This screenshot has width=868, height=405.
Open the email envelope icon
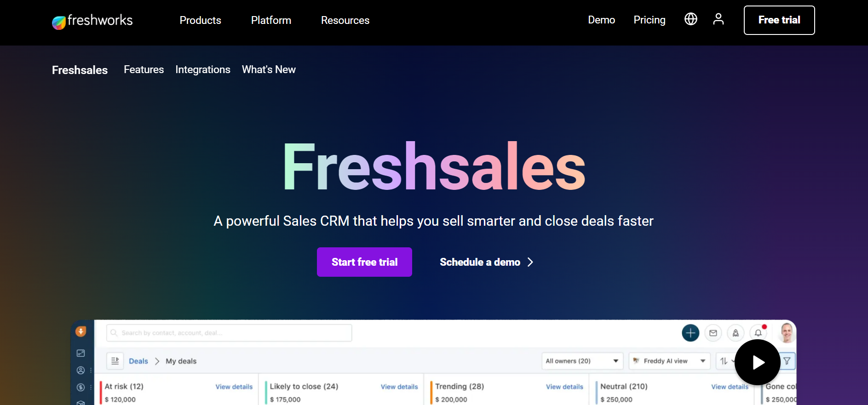tap(713, 333)
